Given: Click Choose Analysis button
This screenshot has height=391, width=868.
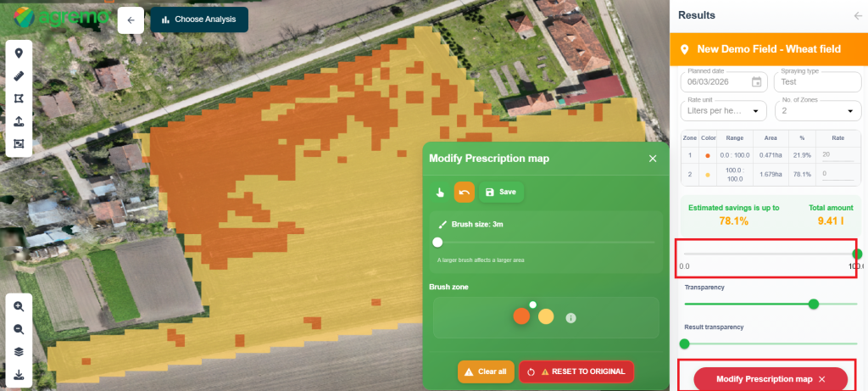Looking at the screenshot, I should (199, 20).
